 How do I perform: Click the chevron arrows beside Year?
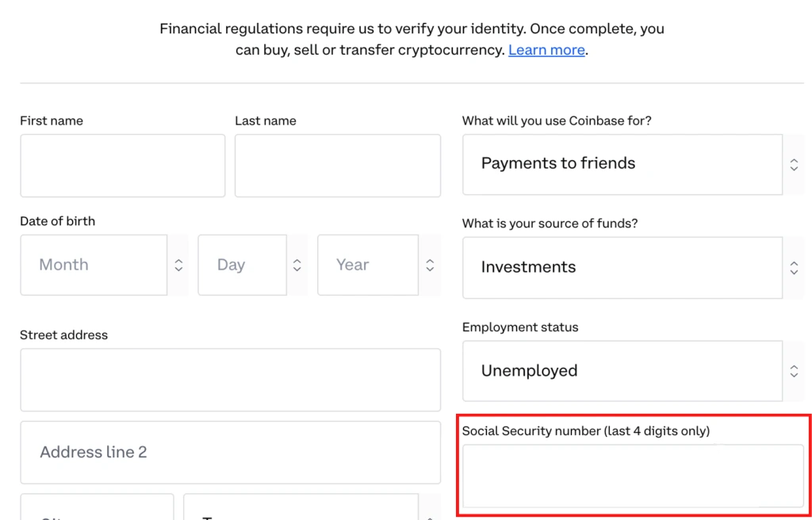point(430,266)
